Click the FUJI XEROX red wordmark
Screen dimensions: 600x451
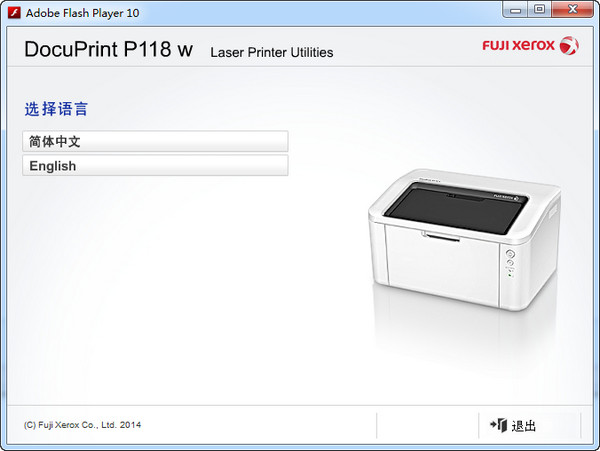(x=518, y=45)
